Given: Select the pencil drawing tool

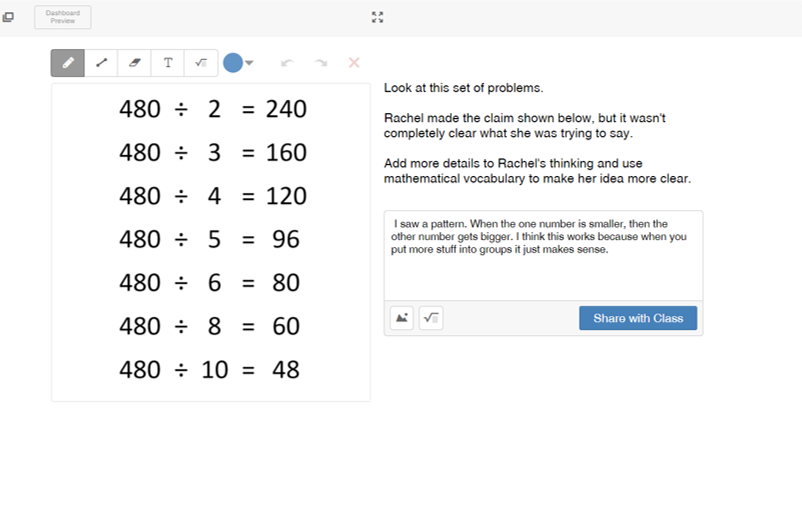Looking at the screenshot, I should (x=68, y=63).
